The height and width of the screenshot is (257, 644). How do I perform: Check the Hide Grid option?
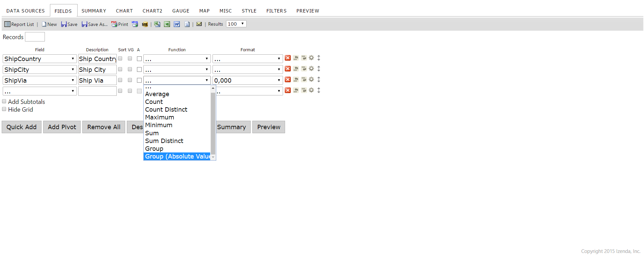click(4, 109)
